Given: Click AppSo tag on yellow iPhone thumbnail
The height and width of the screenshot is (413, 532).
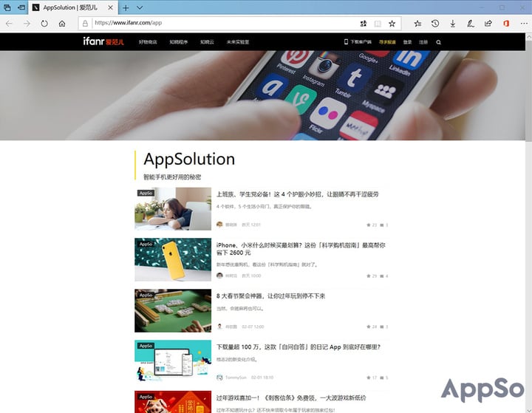Looking at the screenshot, I should 146,244.
